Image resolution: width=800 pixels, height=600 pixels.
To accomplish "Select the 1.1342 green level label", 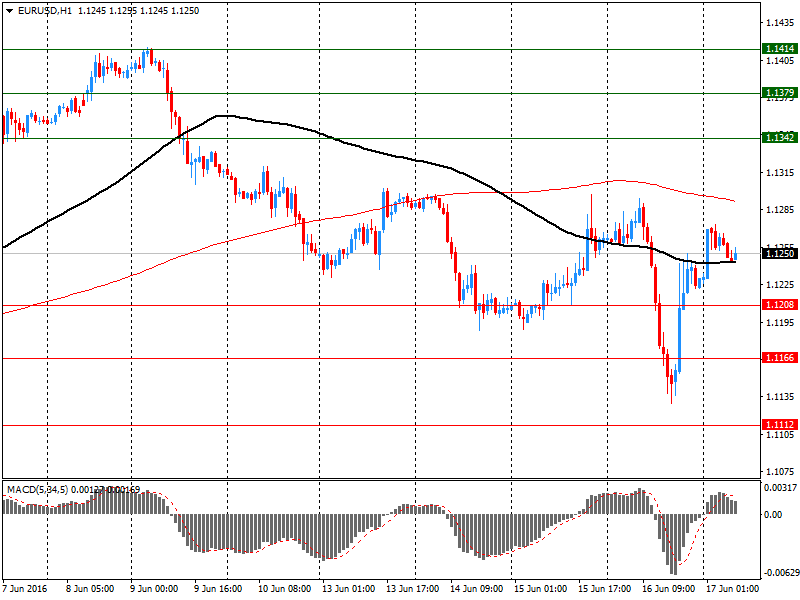I will click(x=779, y=137).
